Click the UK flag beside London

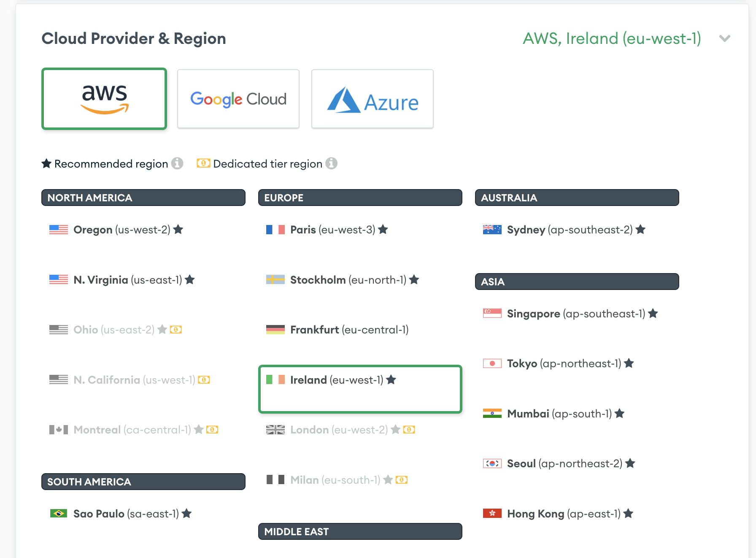(x=275, y=430)
